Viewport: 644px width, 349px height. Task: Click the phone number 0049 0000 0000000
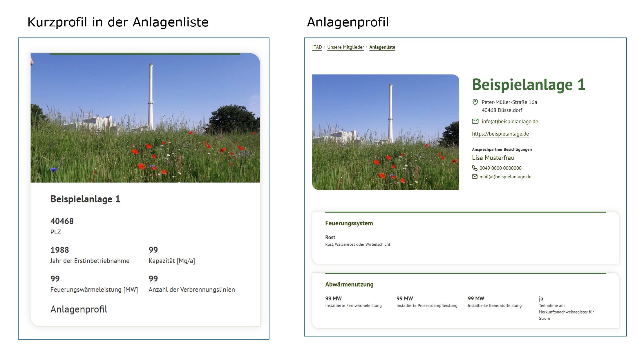point(500,168)
